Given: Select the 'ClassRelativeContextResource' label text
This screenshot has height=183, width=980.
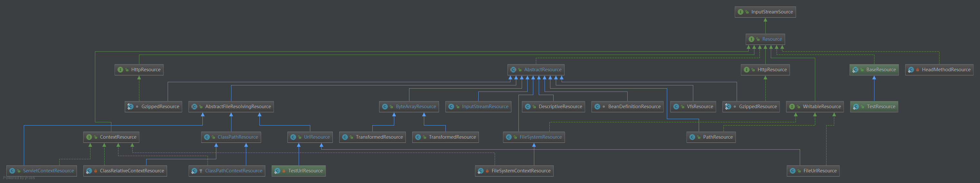Looking at the screenshot, I should 132,171.
